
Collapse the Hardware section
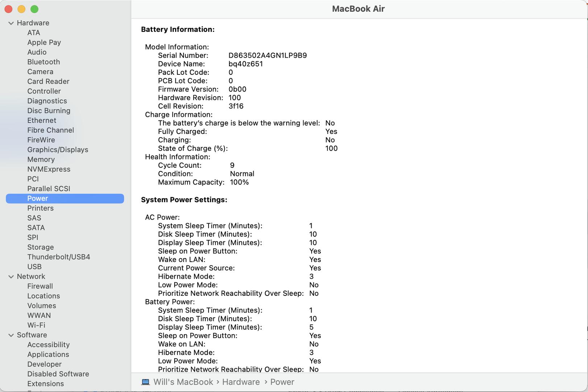11,23
